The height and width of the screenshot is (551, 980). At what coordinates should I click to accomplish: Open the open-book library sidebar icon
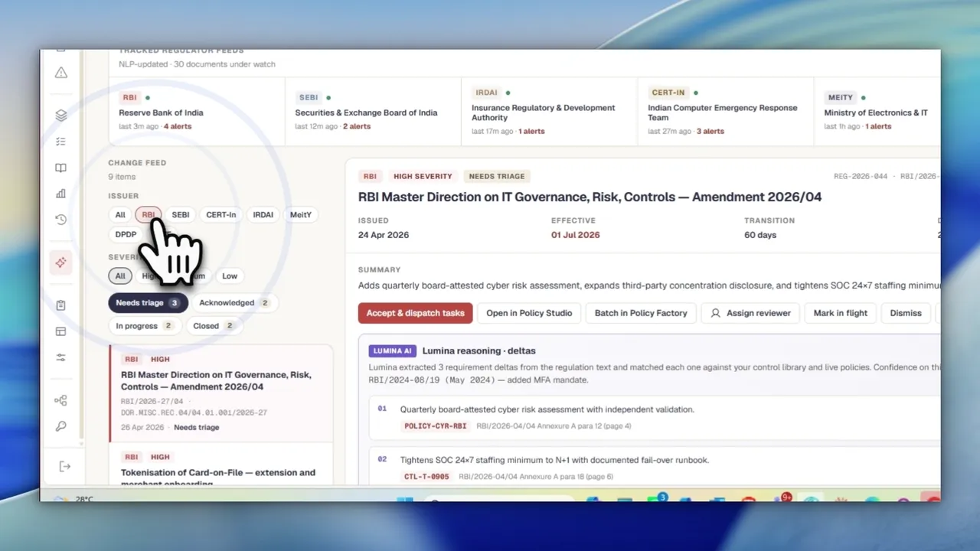pos(61,168)
